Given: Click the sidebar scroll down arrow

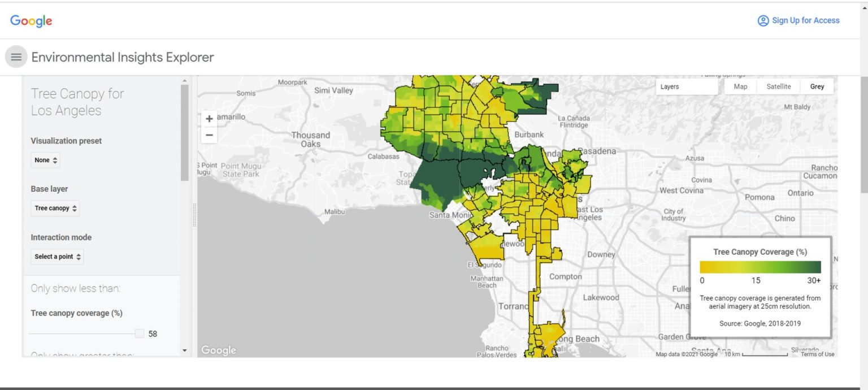Looking at the screenshot, I should pyautogui.click(x=184, y=350).
